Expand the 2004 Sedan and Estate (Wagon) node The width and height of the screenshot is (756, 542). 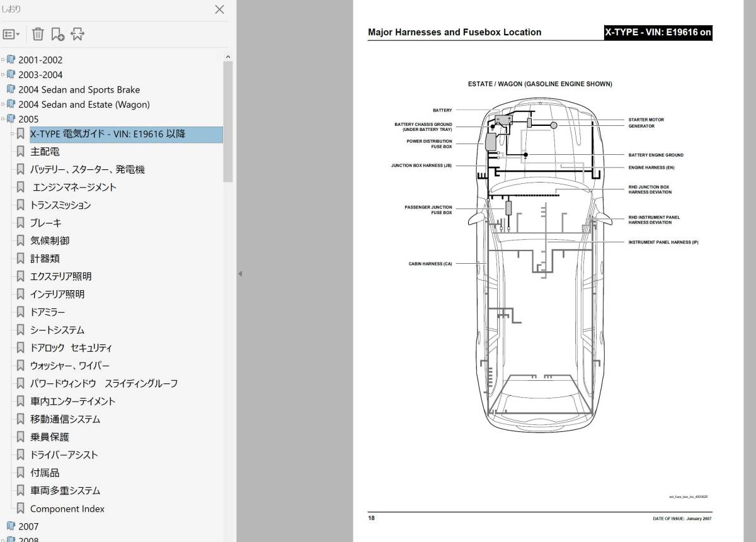[x=3, y=104]
